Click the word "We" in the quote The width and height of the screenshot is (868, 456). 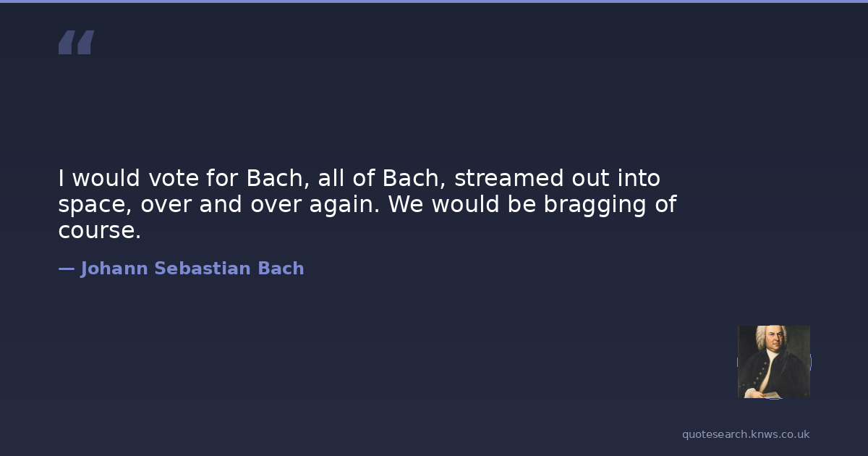tap(404, 205)
